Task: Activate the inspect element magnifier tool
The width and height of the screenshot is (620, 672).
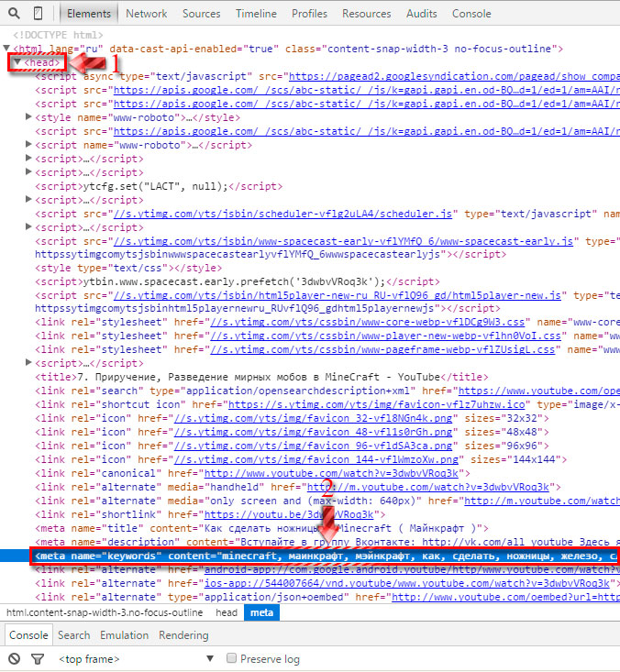Action: pyautogui.click(x=14, y=14)
